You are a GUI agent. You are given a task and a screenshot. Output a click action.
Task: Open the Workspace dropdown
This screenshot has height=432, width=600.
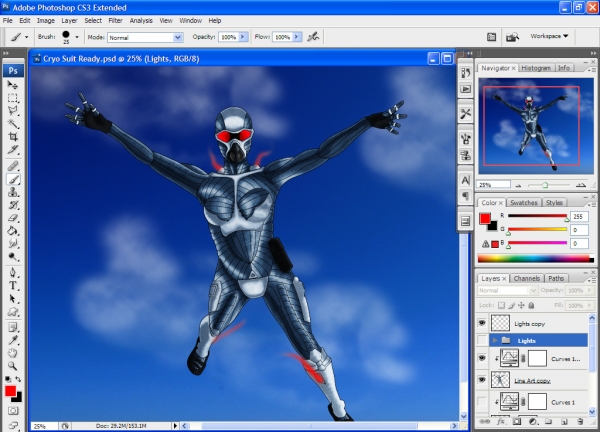pos(549,36)
